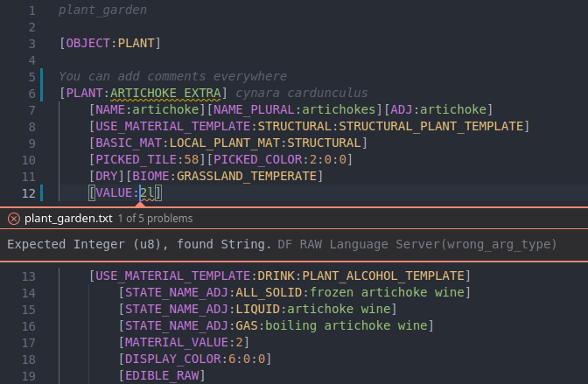
Task: Click the red error icon beside plant_garden.txt
Action: [14, 219]
